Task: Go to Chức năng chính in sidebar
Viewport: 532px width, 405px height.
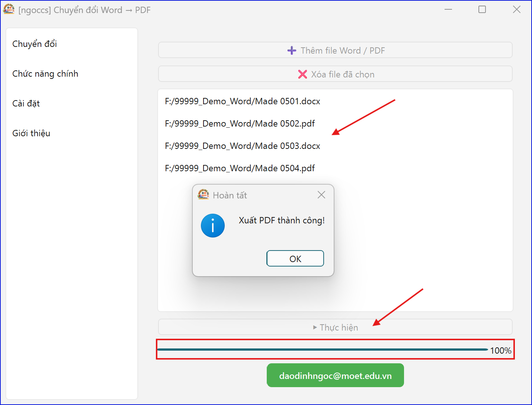Action: pos(45,74)
